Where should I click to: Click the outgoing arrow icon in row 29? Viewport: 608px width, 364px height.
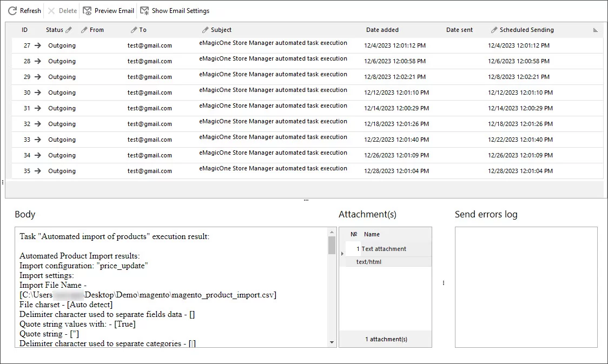tap(38, 77)
